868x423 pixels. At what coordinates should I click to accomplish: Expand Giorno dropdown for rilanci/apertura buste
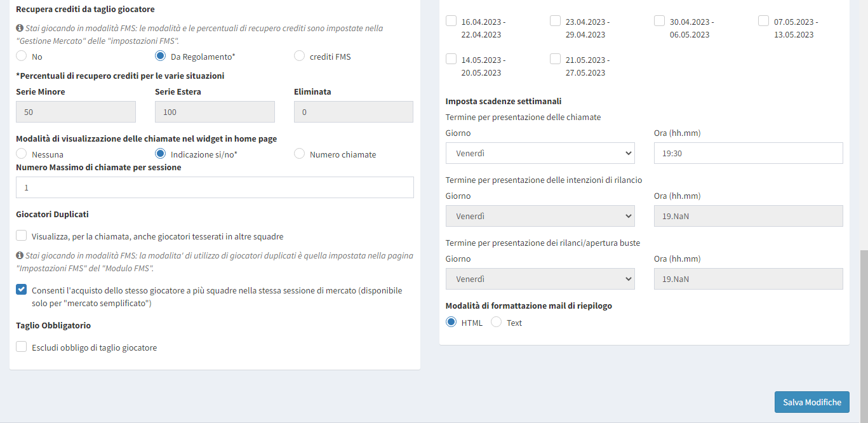[540, 279]
